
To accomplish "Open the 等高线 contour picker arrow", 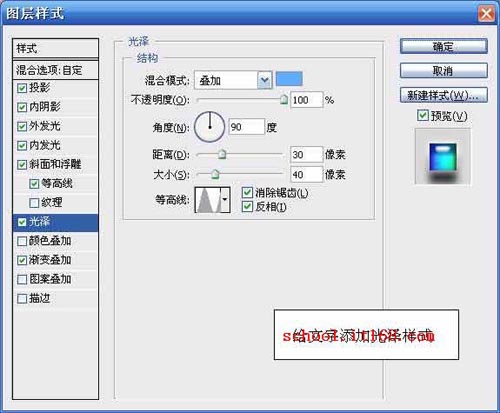I will (x=225, y=200).
